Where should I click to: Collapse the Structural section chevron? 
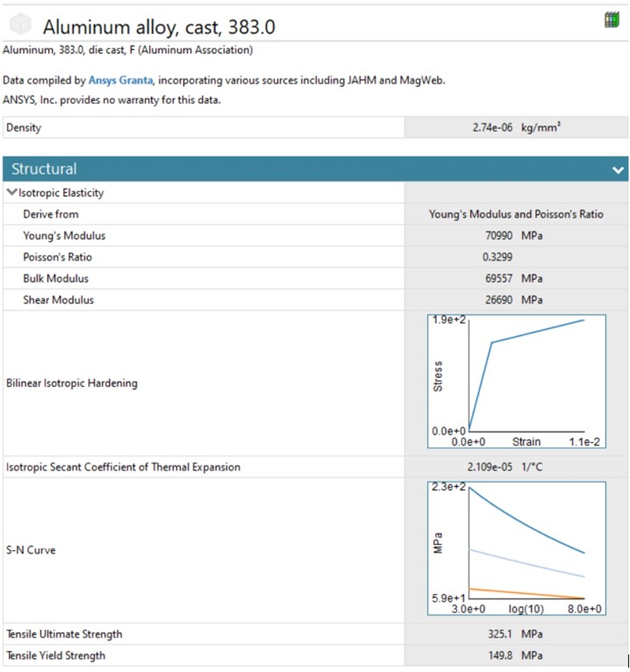[x=617, y=170]
